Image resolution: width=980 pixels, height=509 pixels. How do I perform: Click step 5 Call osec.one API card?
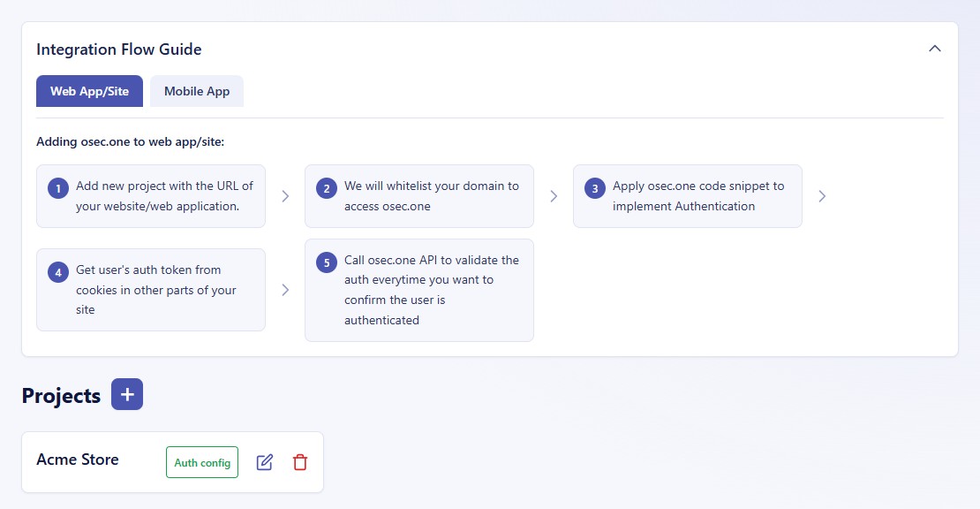418,290
